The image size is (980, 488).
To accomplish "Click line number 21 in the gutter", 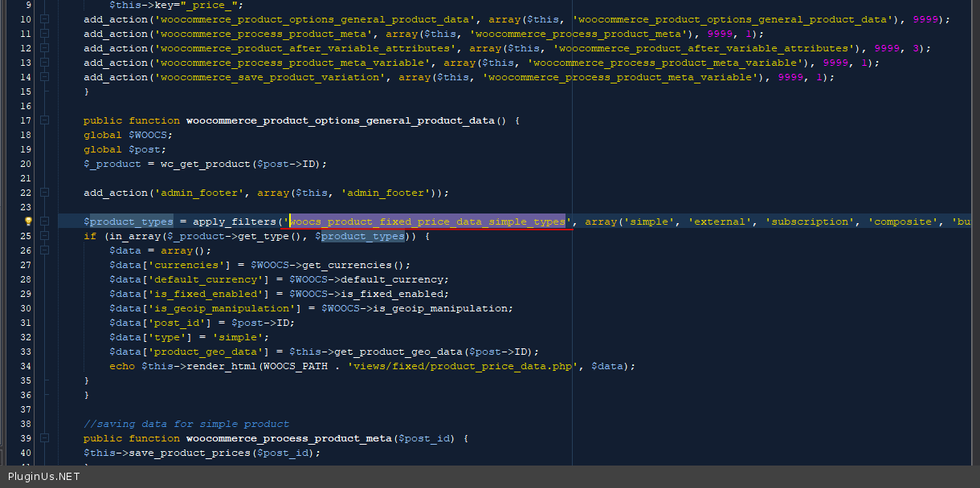I will coord(25,178).
